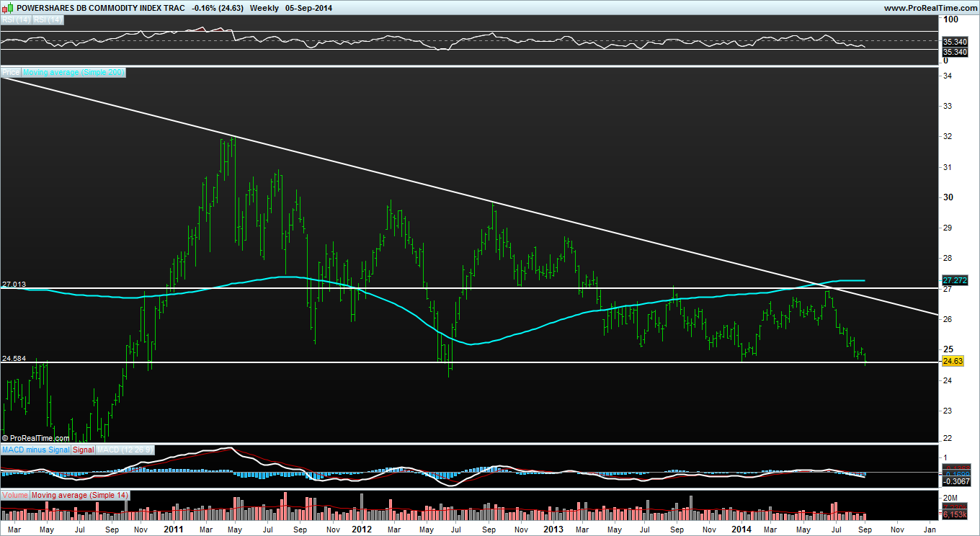Click the 28 price axis label
This screenshot has width=980, height=536.
[948, 258]
